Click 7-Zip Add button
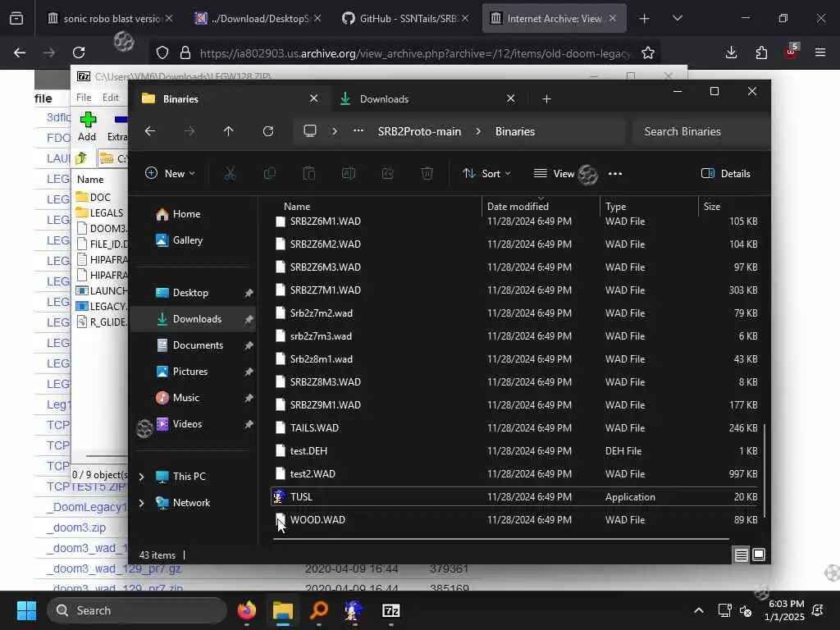 coord(87,126)
